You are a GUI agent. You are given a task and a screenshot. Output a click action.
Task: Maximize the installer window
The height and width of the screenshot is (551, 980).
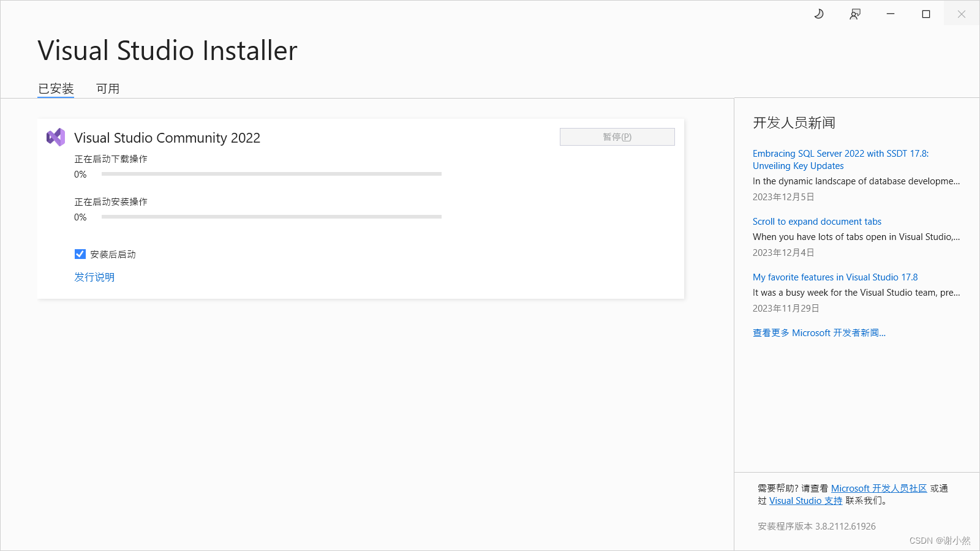[x=926, y=14]
